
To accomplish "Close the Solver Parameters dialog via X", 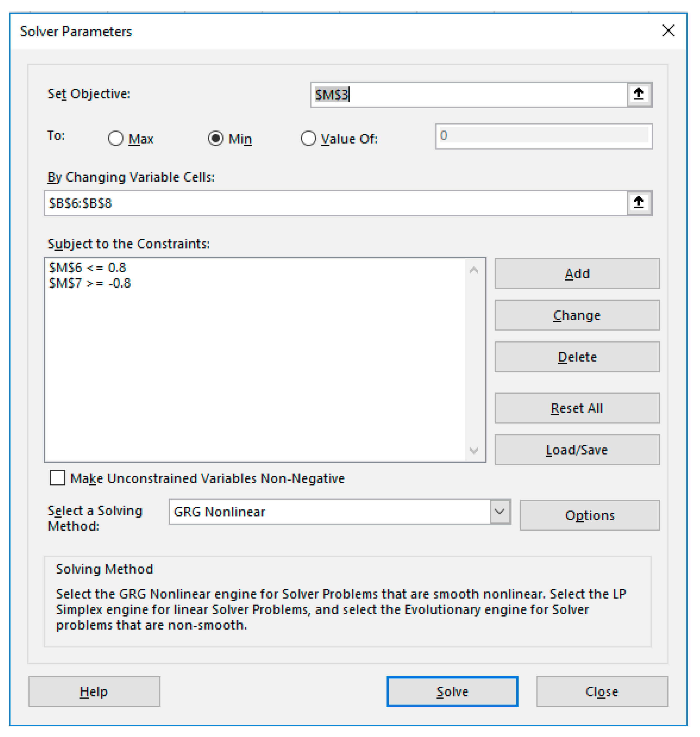I will 668,31.
